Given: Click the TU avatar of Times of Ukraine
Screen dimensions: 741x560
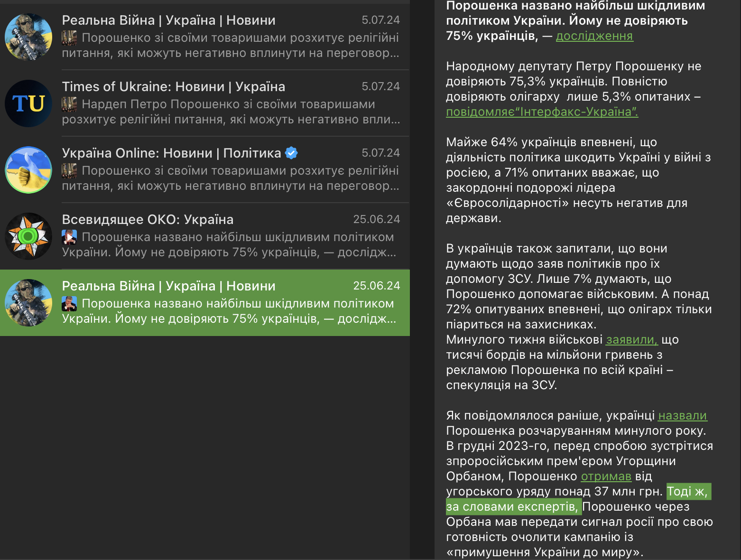Looking at the screenshot, I should point(28,103).
